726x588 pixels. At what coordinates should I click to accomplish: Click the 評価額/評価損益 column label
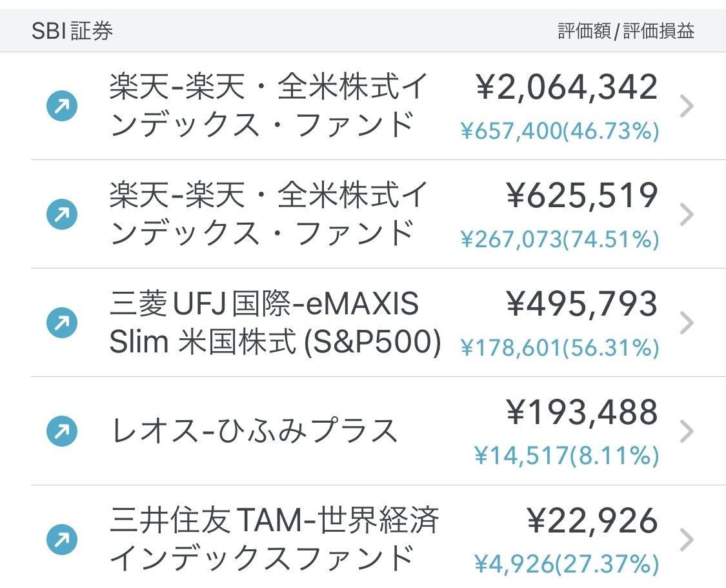click(x=626, y=31)
